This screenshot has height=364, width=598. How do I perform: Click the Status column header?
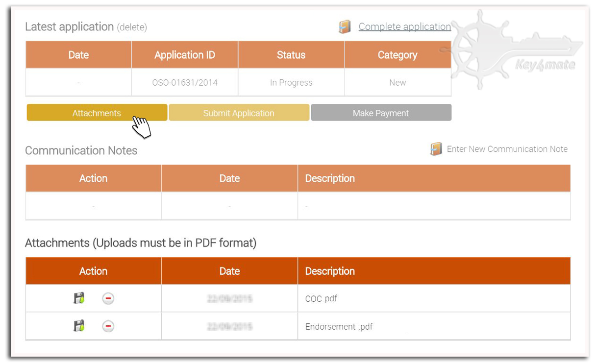point(291,55)
